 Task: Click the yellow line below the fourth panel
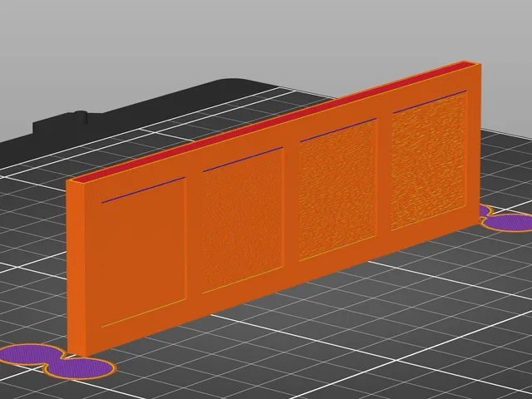click(x=428, y=218)
